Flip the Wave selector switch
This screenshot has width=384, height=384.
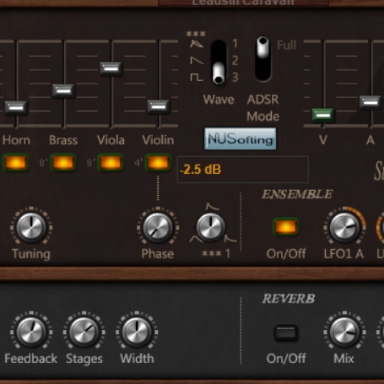pyautogui.click(x=219, y=62)
